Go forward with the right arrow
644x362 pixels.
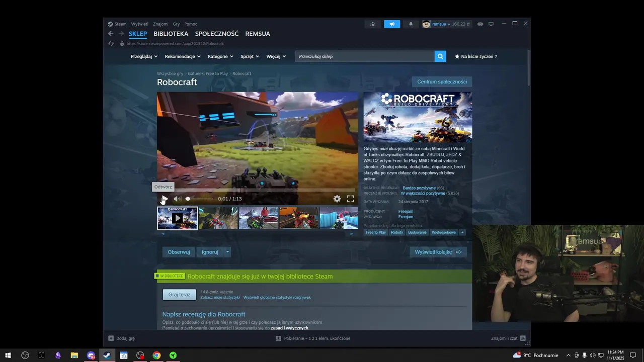(121, 34)
